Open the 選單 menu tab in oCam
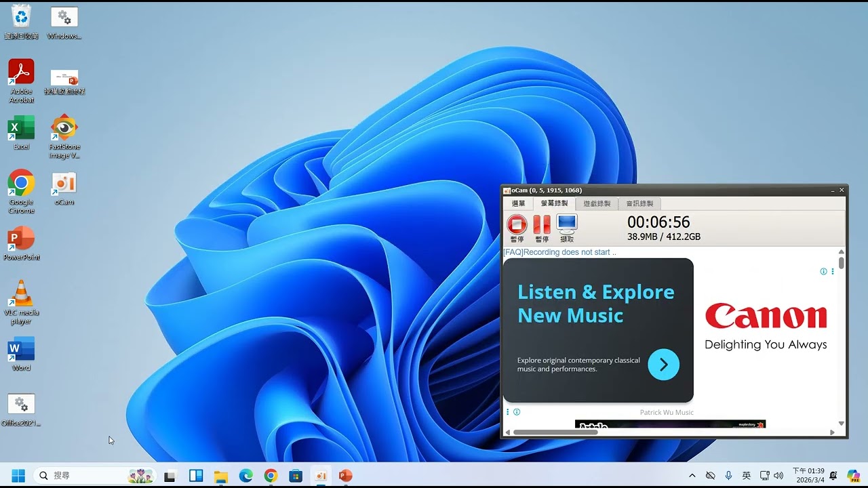The image size is (868, 488). pyautogui.click(x=519, y=203)
